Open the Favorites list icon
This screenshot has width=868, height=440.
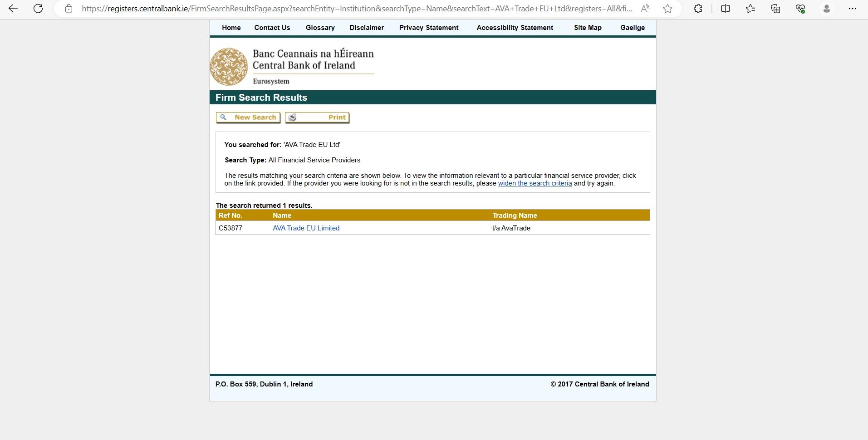(750, 9)
